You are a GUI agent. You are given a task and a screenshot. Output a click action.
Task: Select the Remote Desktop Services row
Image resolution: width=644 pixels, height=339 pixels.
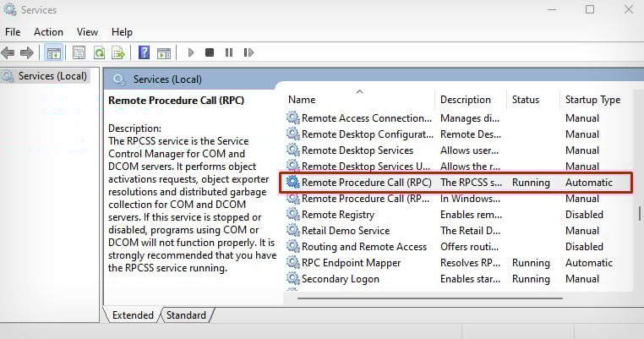[x=458, y=150]
